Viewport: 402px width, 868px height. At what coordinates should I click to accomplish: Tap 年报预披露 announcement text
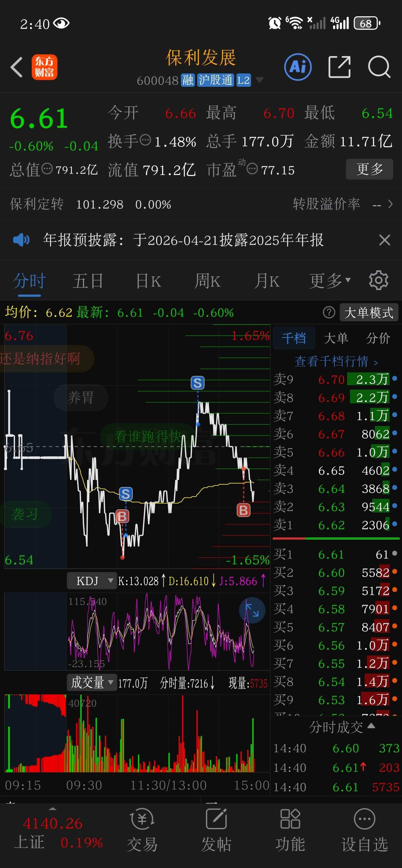[183, 240]
